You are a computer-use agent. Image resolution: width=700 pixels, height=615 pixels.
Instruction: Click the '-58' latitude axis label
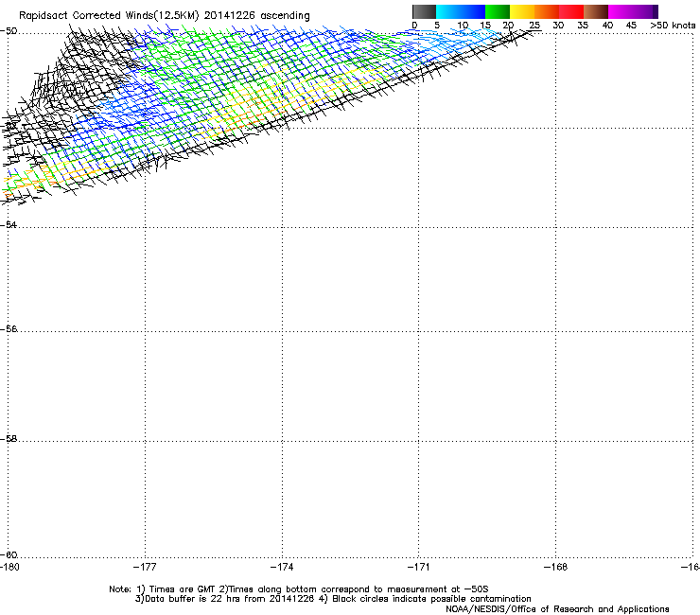(x=9, y=439)
